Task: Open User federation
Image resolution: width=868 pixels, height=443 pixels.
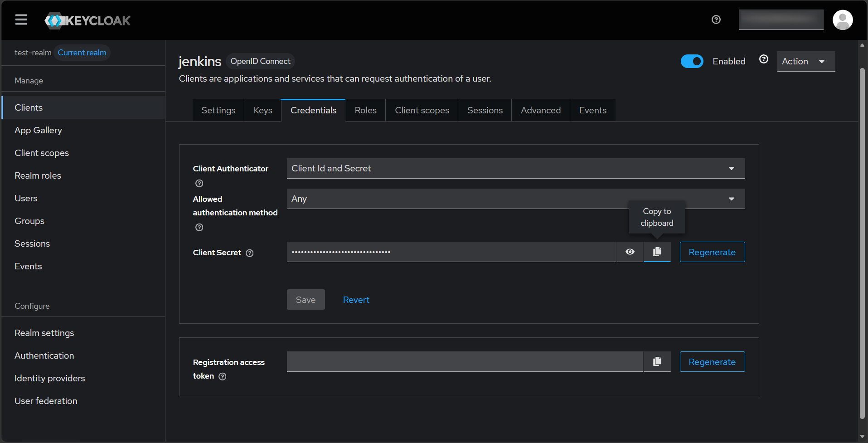Action: tap(83, 401)
